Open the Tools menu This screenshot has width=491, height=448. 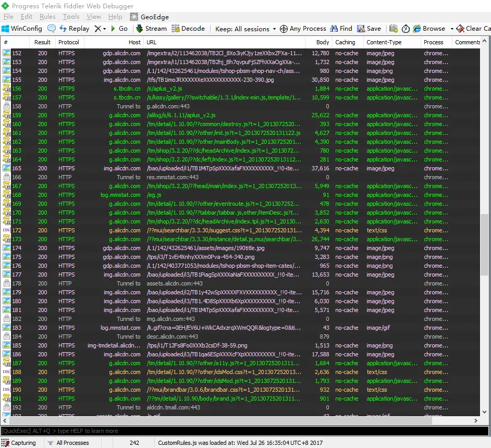pyautogui.click(x=71, y=17)
